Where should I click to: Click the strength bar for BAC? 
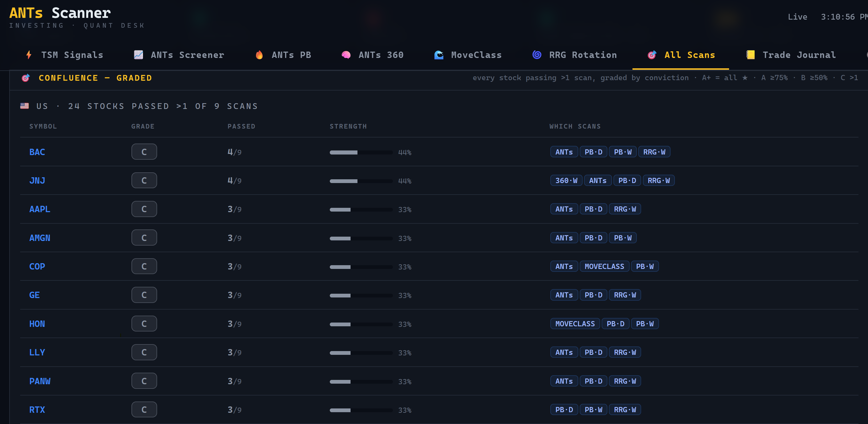point(361,152)
